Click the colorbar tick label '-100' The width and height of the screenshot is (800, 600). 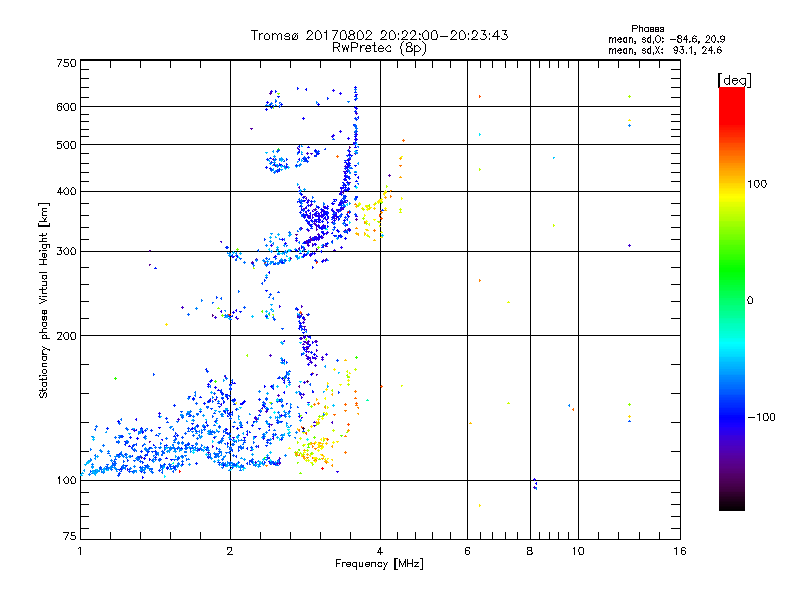[x=761, y=417]
